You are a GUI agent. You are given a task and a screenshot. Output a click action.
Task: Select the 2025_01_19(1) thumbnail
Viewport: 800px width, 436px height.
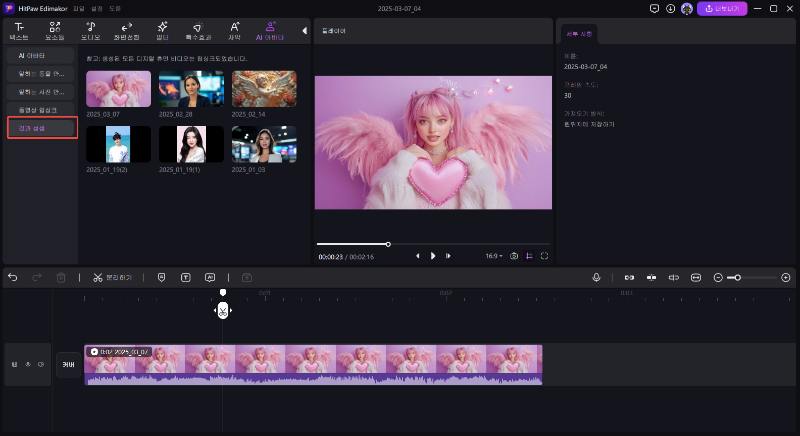(x=191, y=144)
